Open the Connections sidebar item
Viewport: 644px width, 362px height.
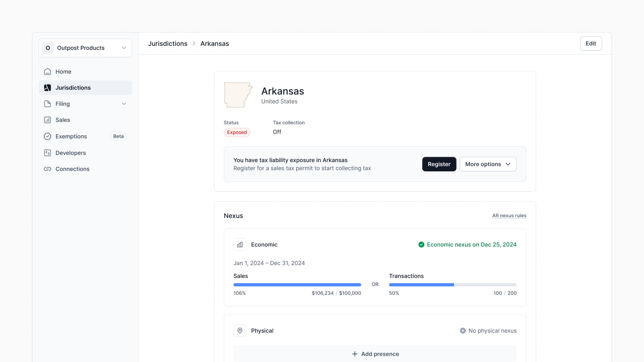[85, 169]
